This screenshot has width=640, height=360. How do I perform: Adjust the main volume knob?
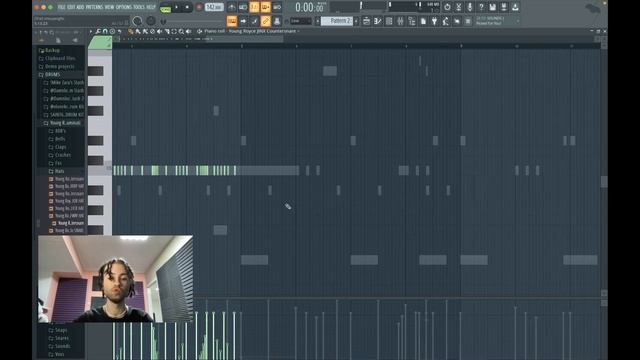click(138, 21)
